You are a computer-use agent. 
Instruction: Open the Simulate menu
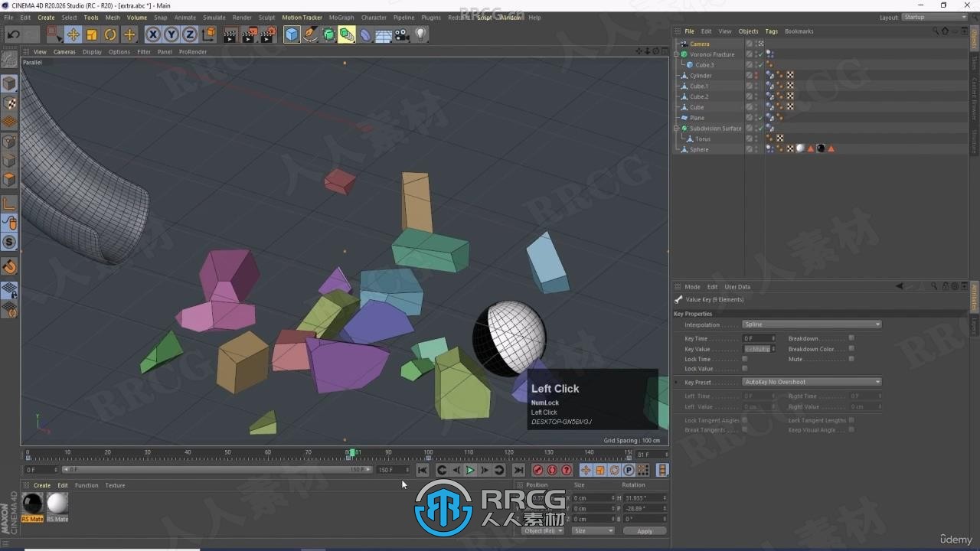coord(214,17)
